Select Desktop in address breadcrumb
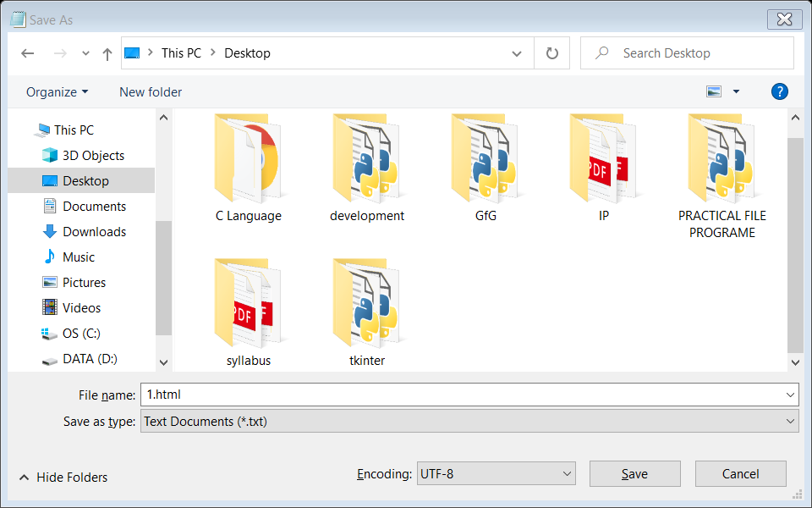 [x=247, y=52]
